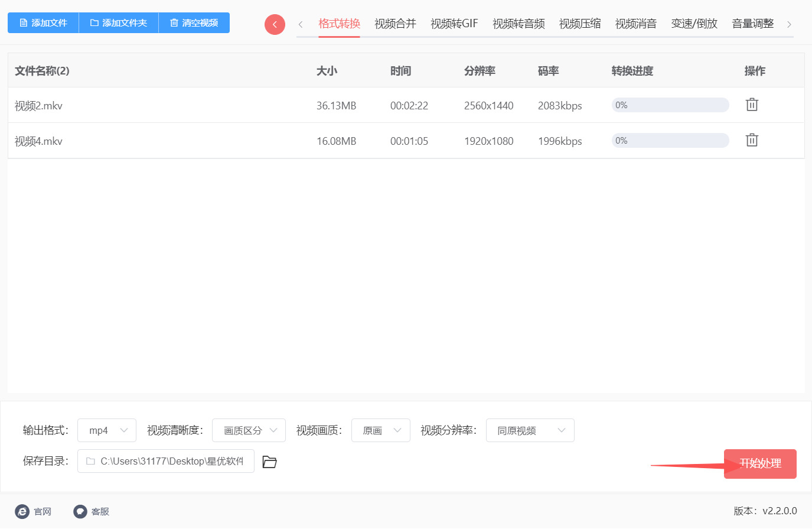
Task: Start conversion with 开始处理 button
Action: pos(760,463)
